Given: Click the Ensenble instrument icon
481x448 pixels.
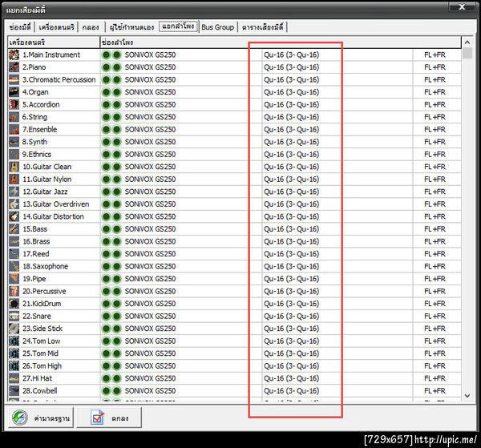Looking at the screenshot, I should 14,129.
